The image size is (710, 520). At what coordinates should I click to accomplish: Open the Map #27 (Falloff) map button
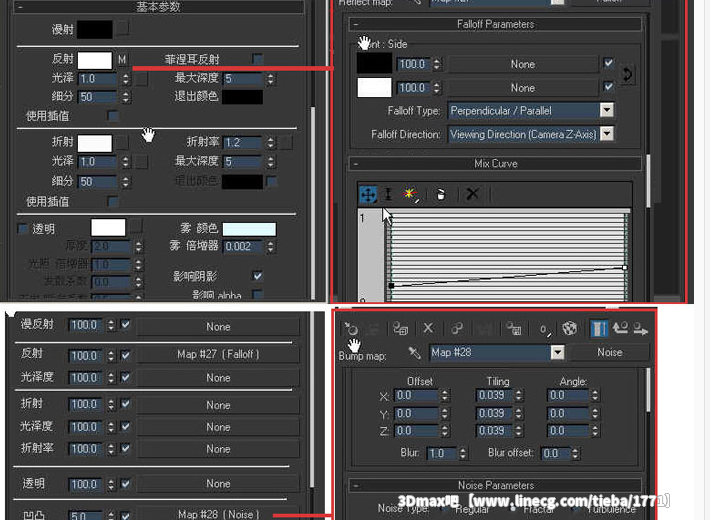tap(218, 354)
